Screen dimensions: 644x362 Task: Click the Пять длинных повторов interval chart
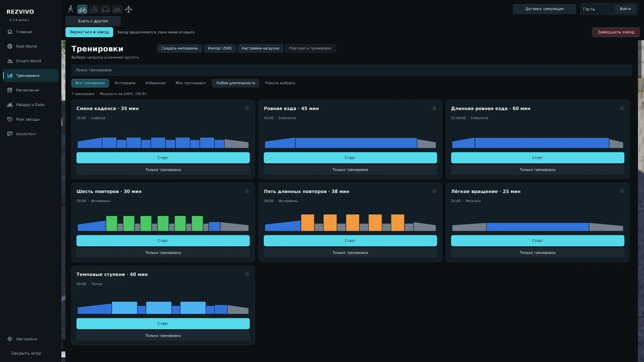[x=350, y=223]
